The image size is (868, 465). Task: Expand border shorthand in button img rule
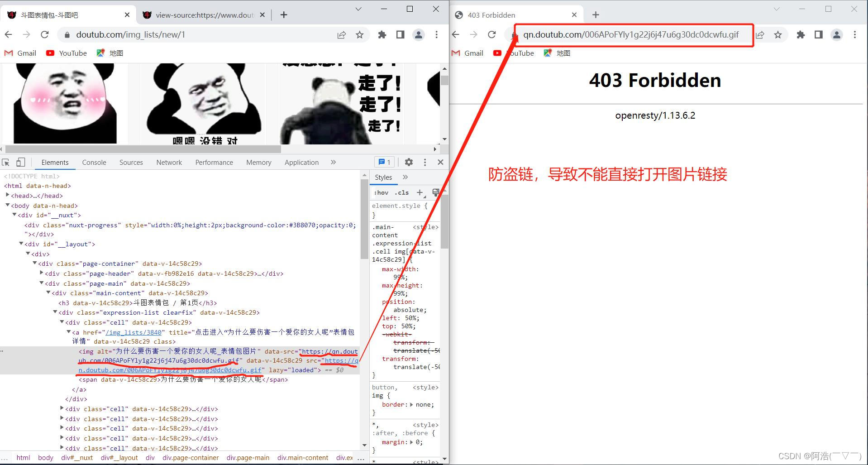411,405
